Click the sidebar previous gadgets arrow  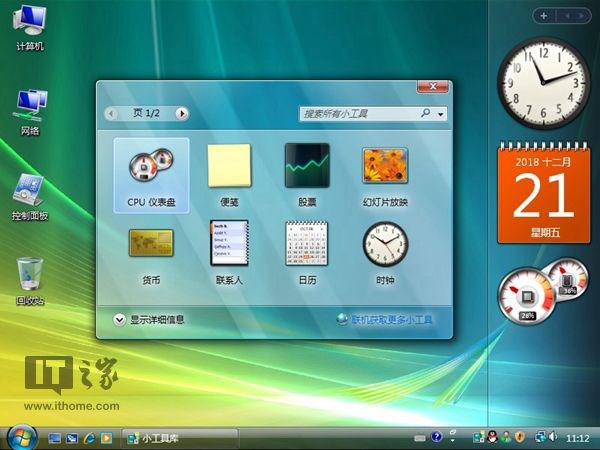point(567,16)
